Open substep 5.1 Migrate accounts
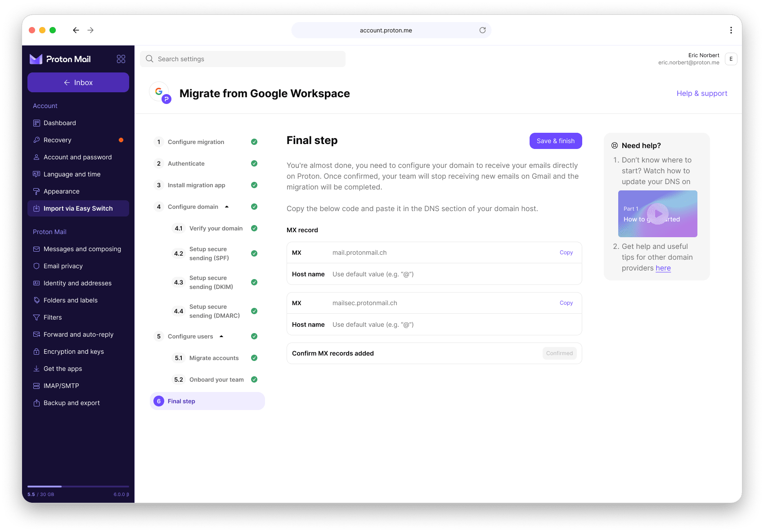Screen dimensions: 764x532 coord(216,358)
